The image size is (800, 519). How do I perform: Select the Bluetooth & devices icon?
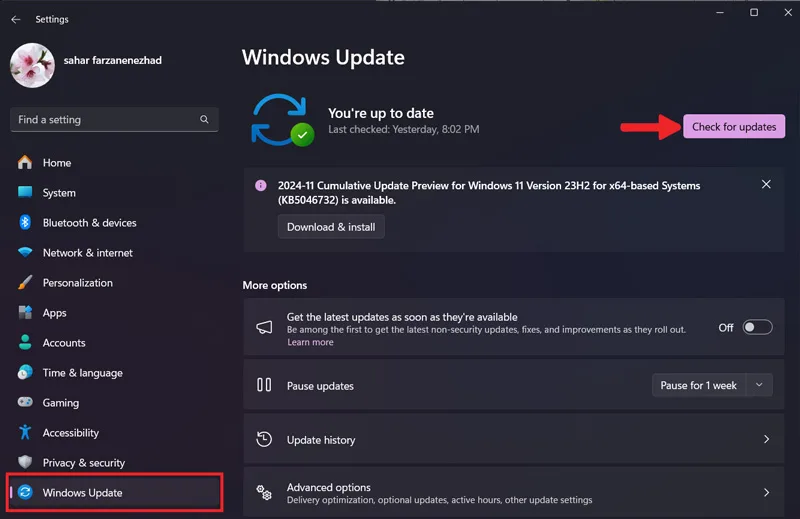point(25,223)
